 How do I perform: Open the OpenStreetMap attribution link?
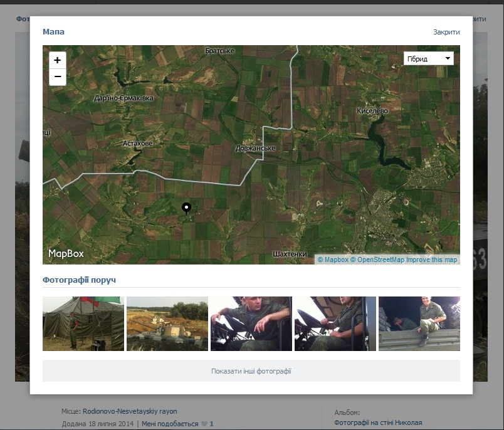point(377,260)
